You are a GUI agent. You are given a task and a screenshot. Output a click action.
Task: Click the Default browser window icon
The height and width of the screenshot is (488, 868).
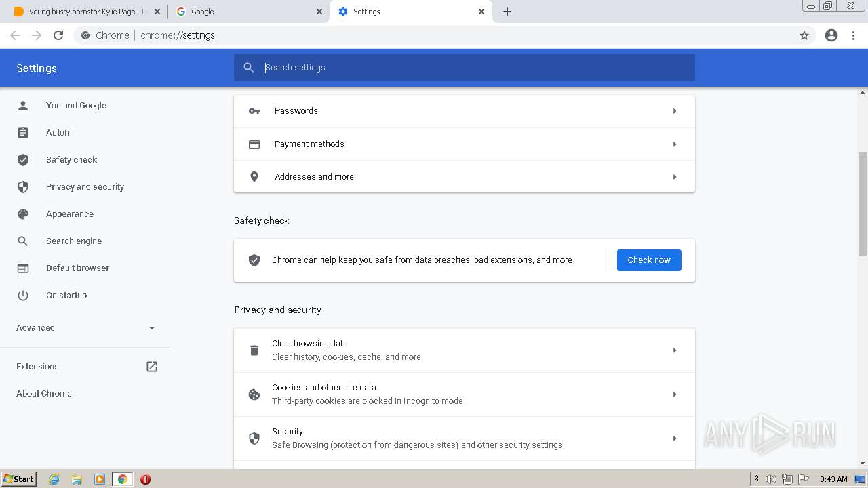point(23,268)
